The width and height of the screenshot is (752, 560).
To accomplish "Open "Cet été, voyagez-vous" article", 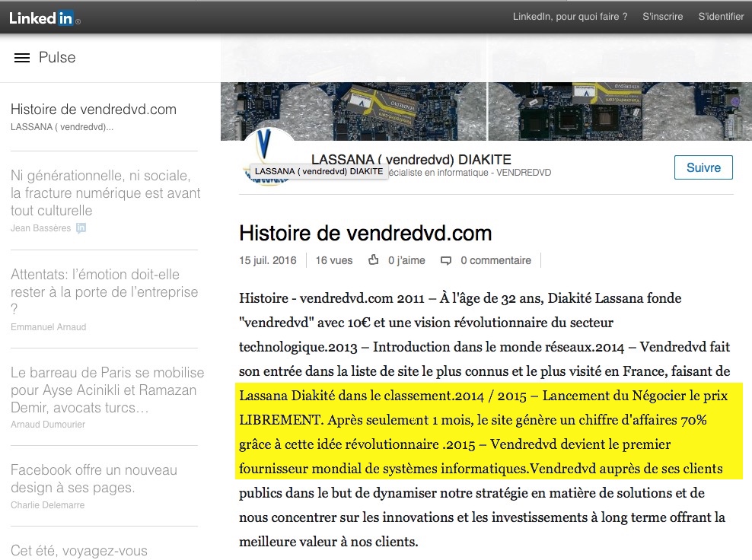I will click(79, 550).
